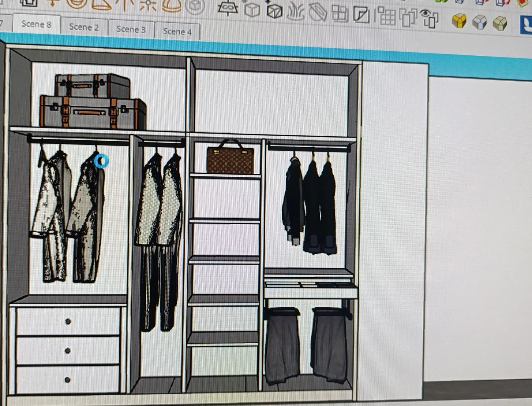Select the orange sun light icon
This screenshot has height=406, width=532.
(148, 5)
